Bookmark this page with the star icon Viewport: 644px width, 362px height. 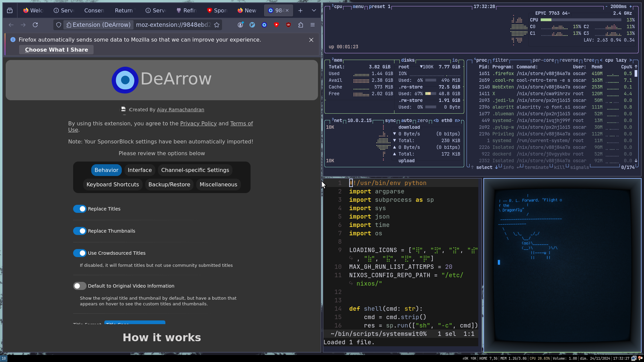coord(217,25)
